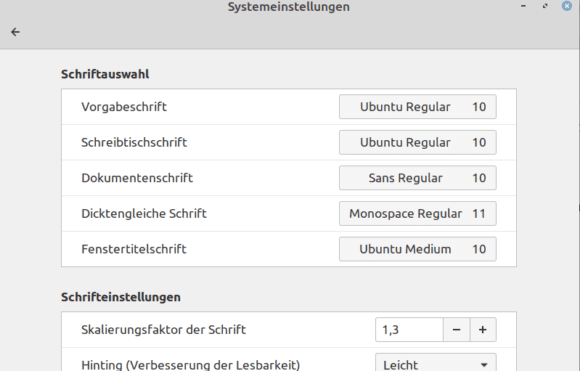Click the Skalierungsfaktor der Schrift label

point(163,330)
